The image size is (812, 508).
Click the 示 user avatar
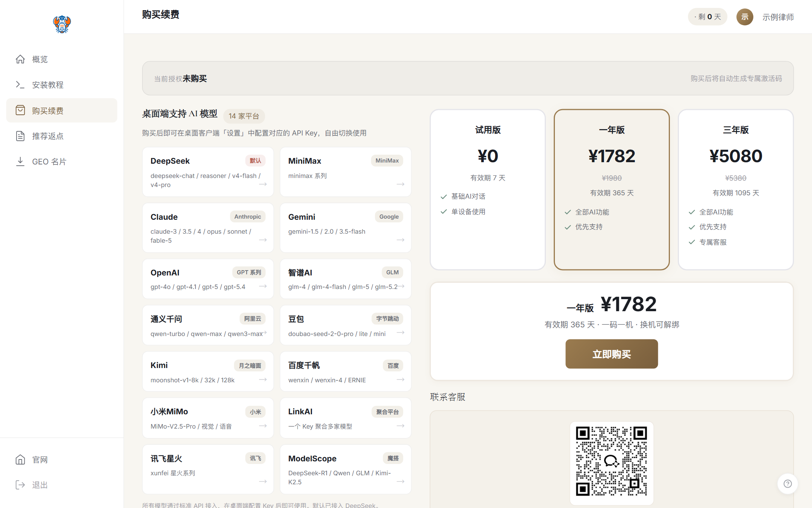[x=744, y=17]
